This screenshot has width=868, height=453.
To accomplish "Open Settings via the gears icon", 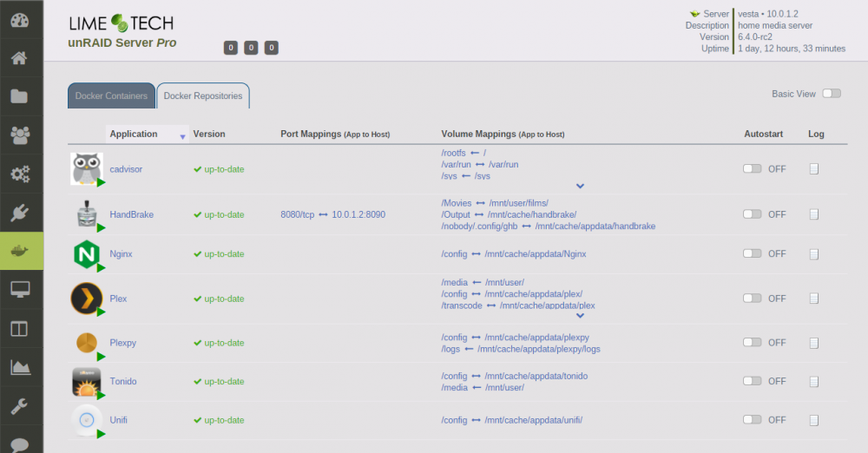I will tap(21, 174).
